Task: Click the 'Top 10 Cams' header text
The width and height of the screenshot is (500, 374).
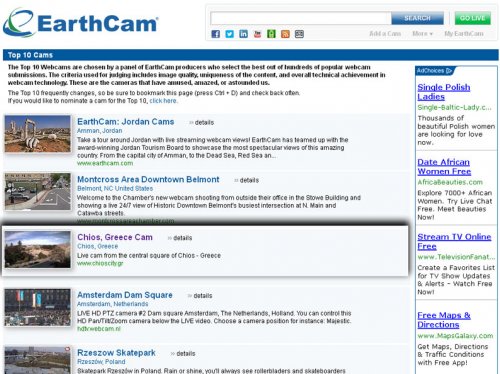Action: click(x=30, y=55)
